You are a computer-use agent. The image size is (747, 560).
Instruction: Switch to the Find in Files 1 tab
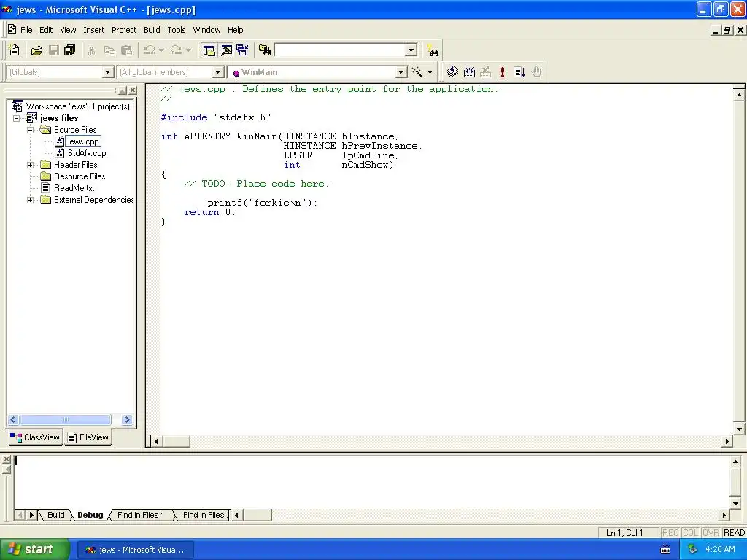[x=141, y=515]
